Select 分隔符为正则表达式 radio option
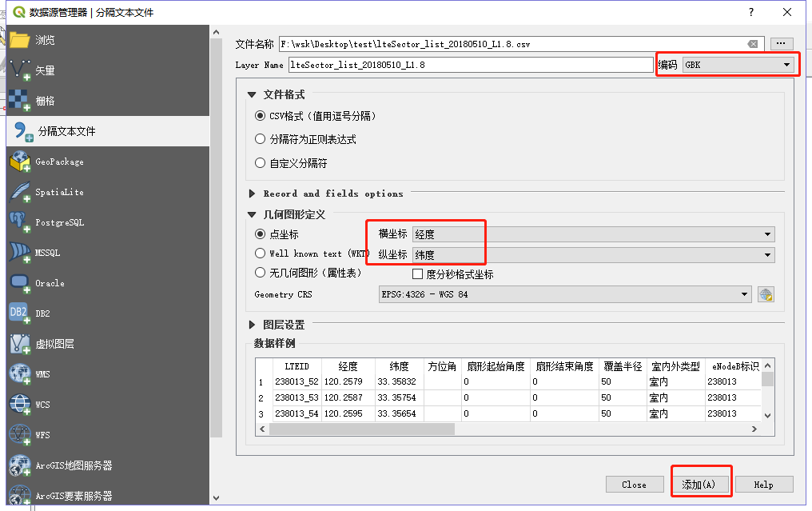Viewport: 812px width, 511px height. [x=260, y=139]
